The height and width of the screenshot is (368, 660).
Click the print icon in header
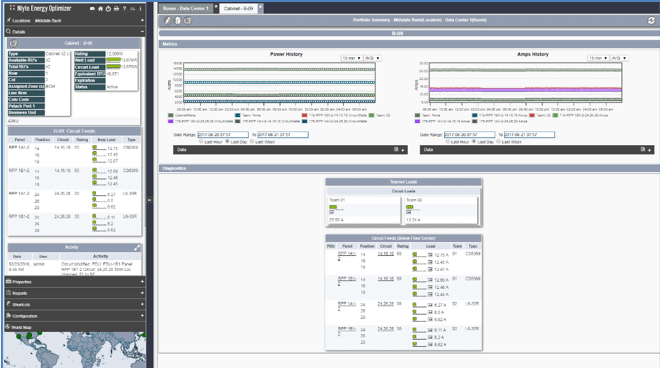click(116, 8)
